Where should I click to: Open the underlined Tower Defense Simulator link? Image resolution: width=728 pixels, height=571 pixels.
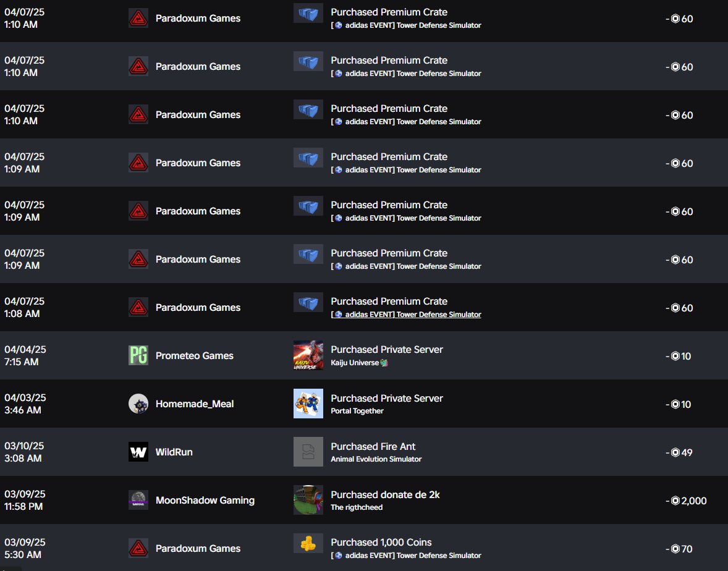tap(406, 315)
